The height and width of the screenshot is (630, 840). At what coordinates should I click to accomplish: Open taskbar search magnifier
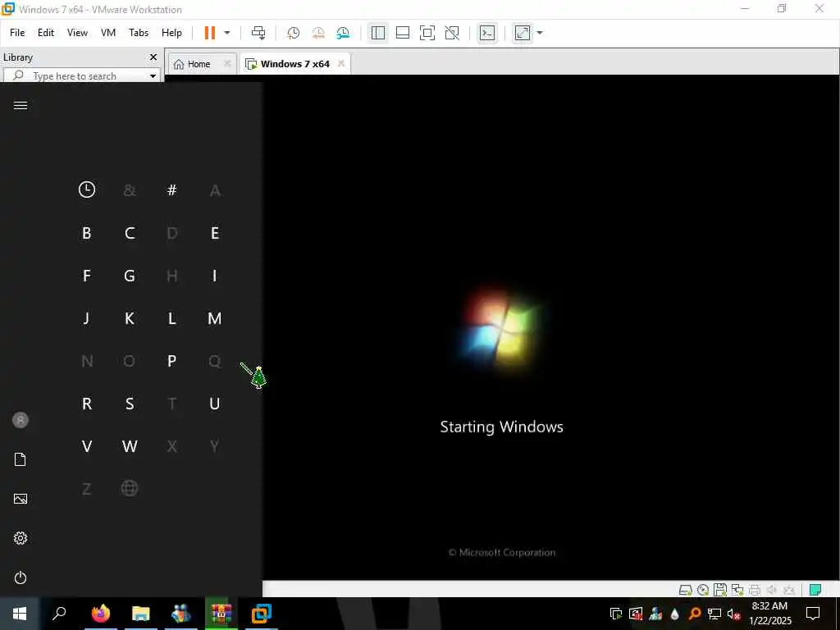click(59, 614)
